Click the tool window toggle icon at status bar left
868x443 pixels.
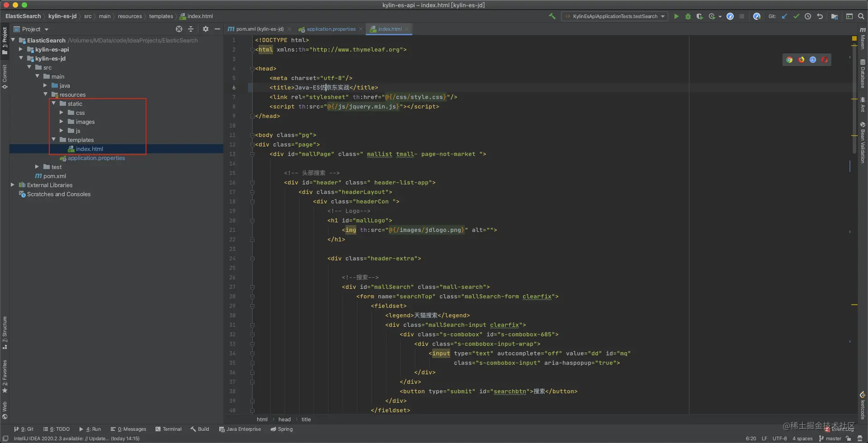click(x=5, y=438)
